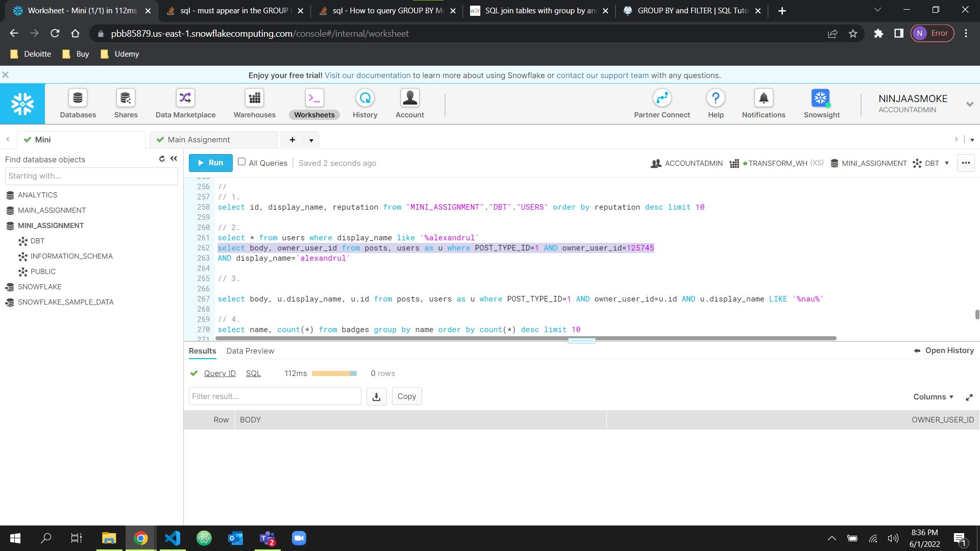
Task: Enable the All Queries checkbox
Action: [241, 162]
